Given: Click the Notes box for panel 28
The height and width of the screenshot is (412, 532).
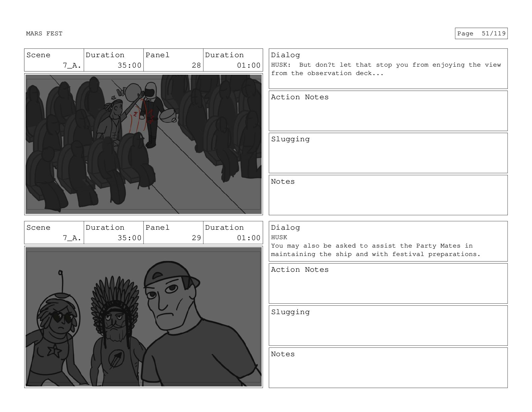Looking at the screenshot, I should 388,195.
